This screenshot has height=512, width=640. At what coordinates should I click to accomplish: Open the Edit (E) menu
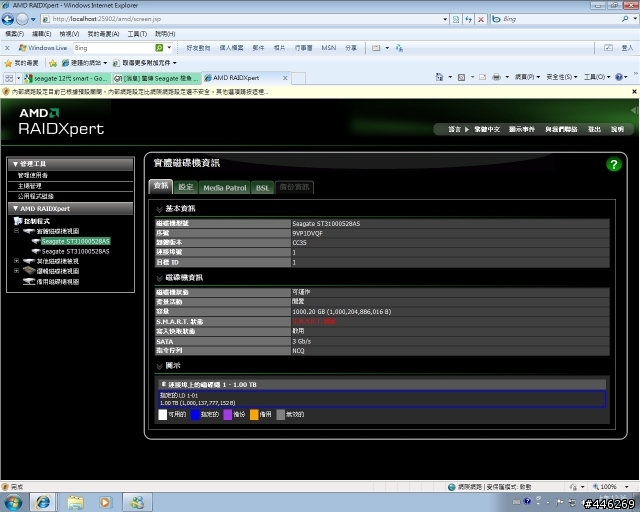click(x=42, y=34)
